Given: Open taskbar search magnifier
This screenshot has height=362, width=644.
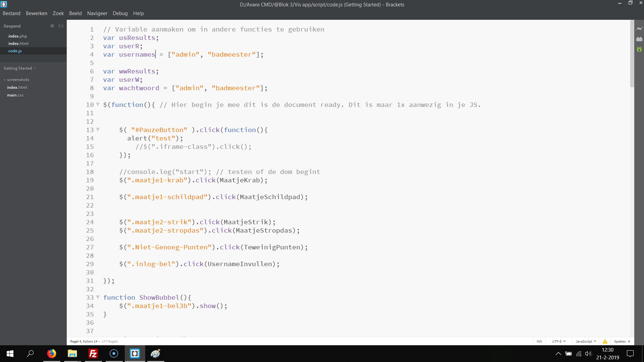Looking at the screenshot, I should pos(31,354).
